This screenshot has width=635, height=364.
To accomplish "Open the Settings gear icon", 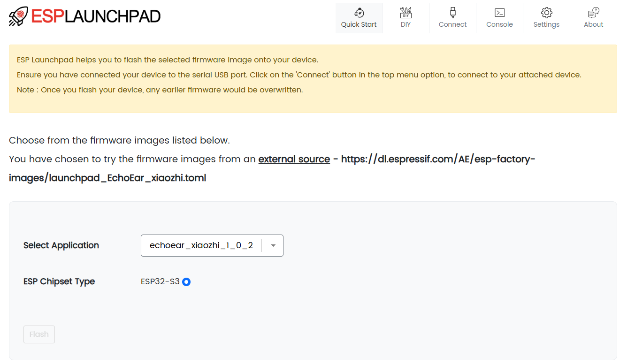I will [x=546, y=13].
